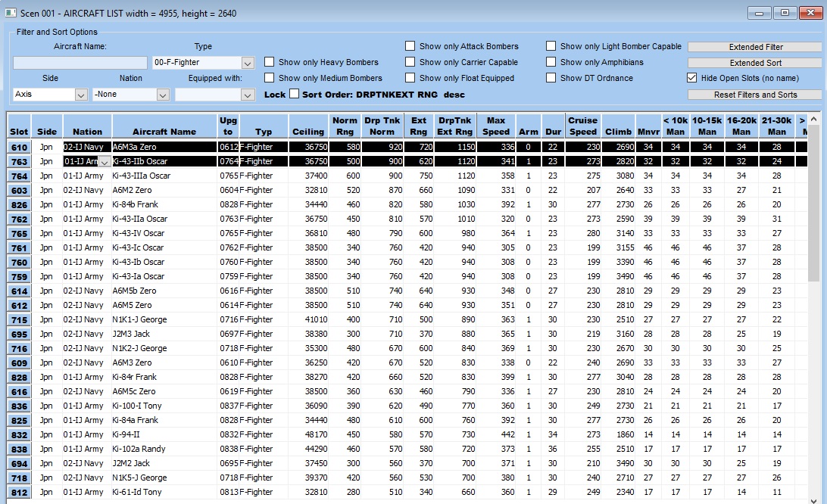Screen dimensions: 827x504
Task: Sort by Aircraft Name column header
Action: click(164, 126)
